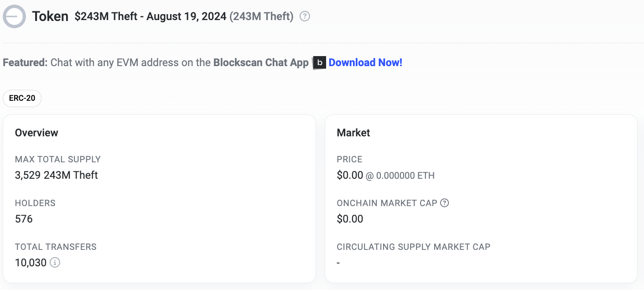Click the ERC-20 badge
Image resolution: width=644 pixels, height=290 pixels.
pos(22,98)
